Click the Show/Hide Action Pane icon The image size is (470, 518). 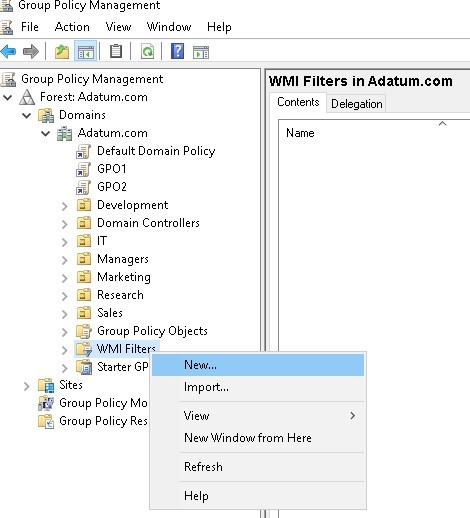click(x=201, y=53)
